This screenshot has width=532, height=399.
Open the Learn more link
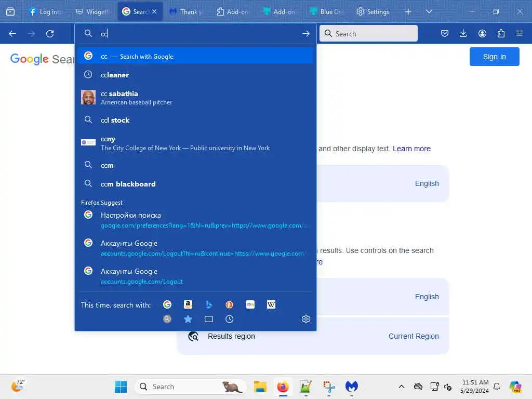pyautogui.click(x=411, y=149)
